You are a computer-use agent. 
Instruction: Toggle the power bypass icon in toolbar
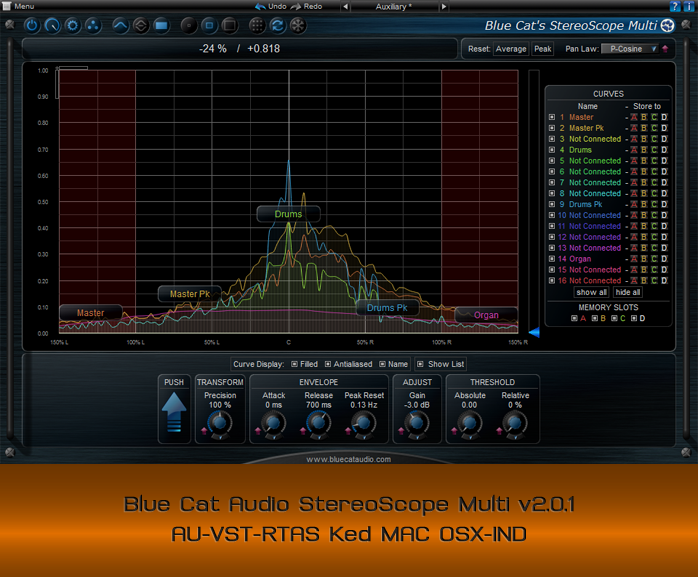point(32,25)
